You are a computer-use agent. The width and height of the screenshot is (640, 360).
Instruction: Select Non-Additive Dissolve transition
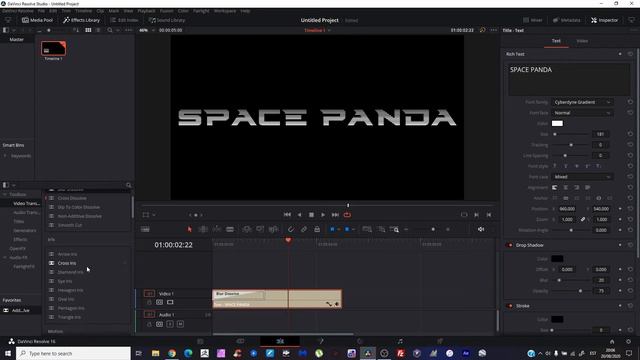click(80, 216)
